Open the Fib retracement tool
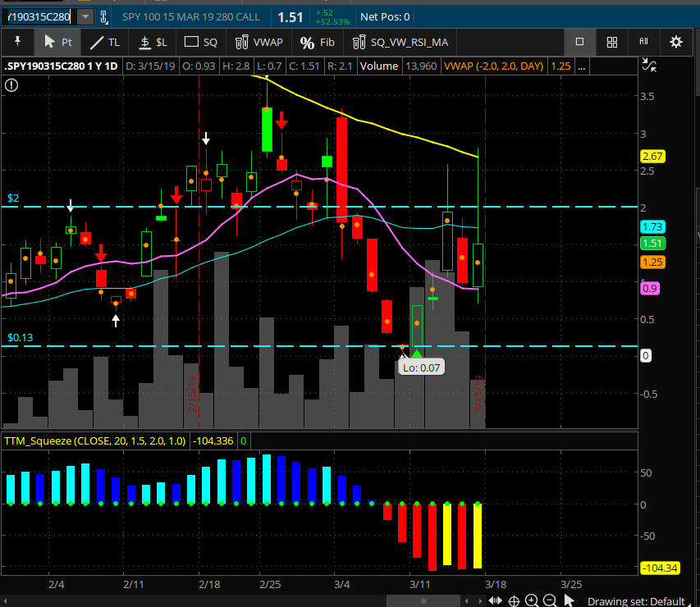This screenshot has width=700, height=607. (318, 42)
